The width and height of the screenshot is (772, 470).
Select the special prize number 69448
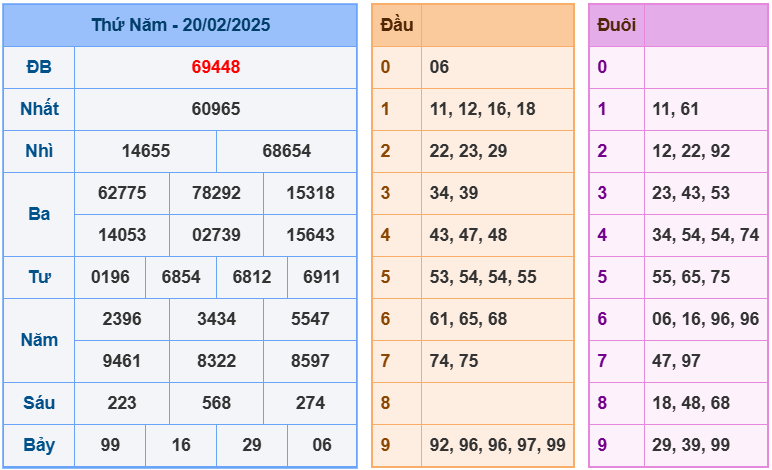click(x=215, y=67)
